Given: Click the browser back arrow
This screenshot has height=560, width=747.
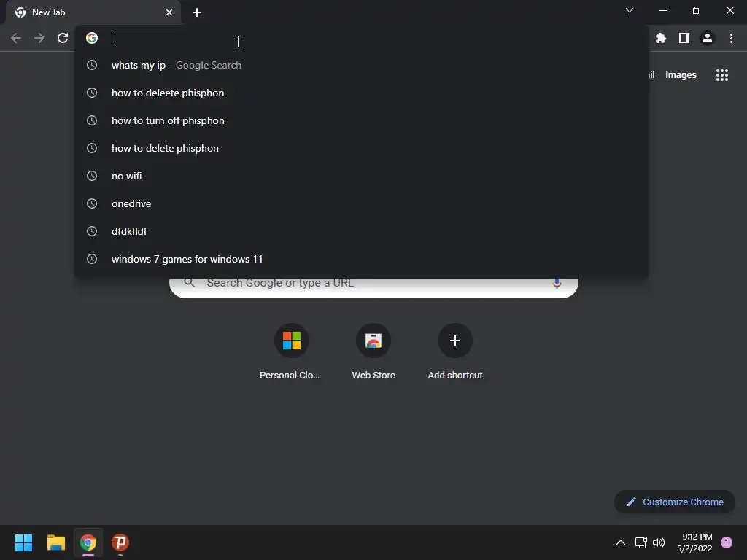Looking at the screenshot, I should coord(16,38).
